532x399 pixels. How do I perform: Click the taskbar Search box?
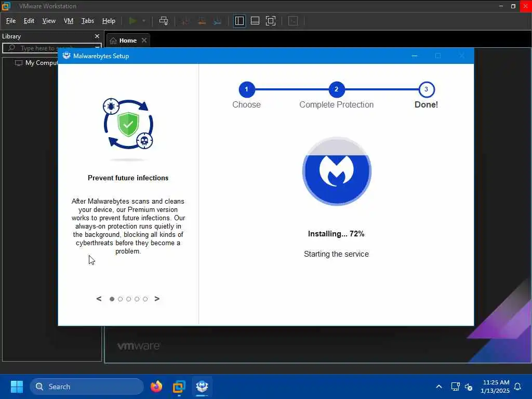click(x=87, y=387)
